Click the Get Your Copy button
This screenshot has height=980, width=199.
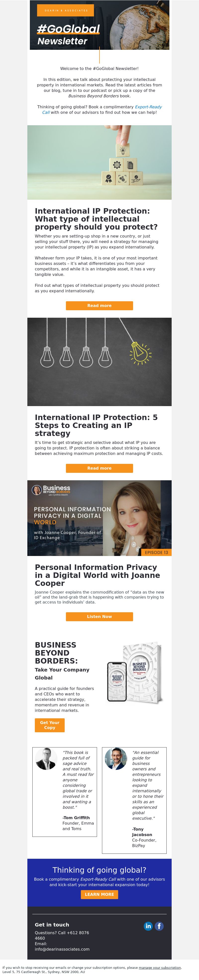50,725
